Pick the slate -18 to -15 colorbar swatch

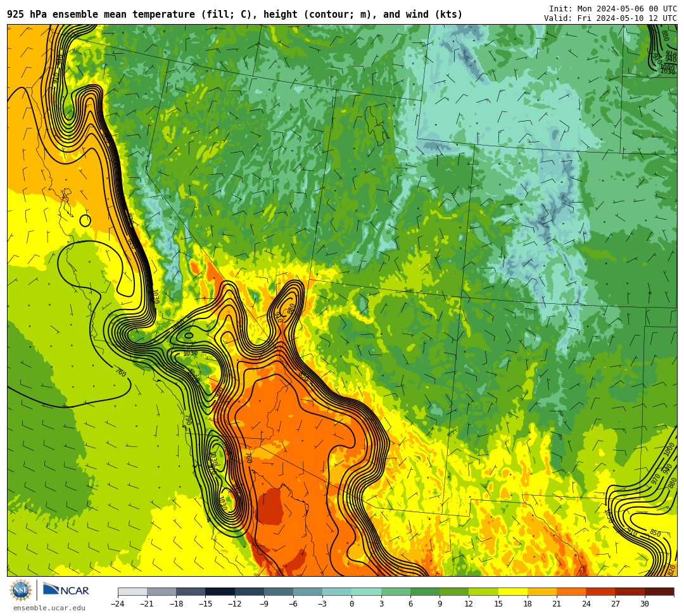tap(191, 591)
